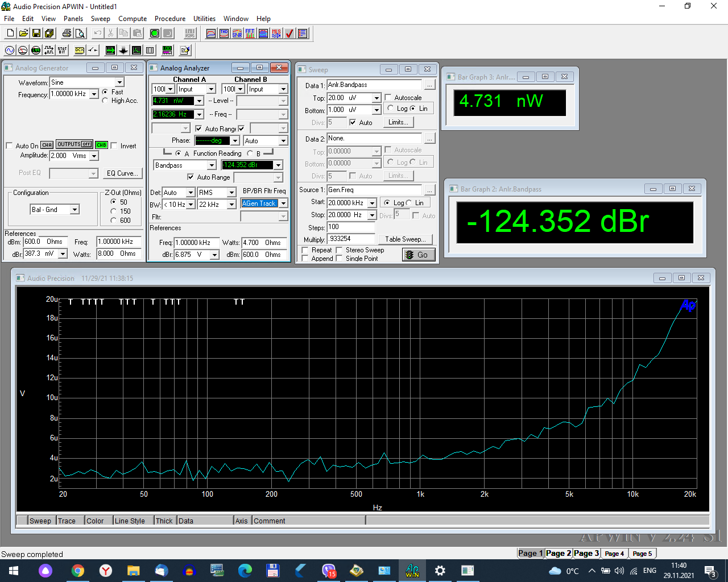Select the High Acc. frequency radio button
The height and width of the screenshot is (582, 728).
pos(106,102)
